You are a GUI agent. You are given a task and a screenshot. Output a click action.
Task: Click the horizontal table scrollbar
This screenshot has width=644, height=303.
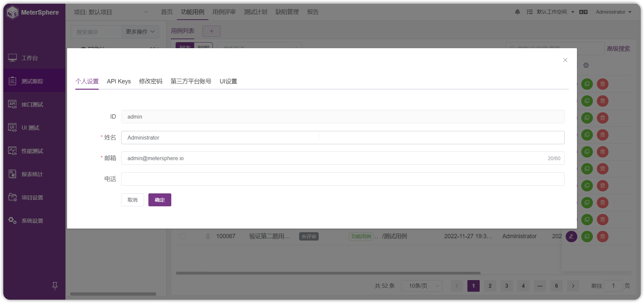click(x=328, y=273)
